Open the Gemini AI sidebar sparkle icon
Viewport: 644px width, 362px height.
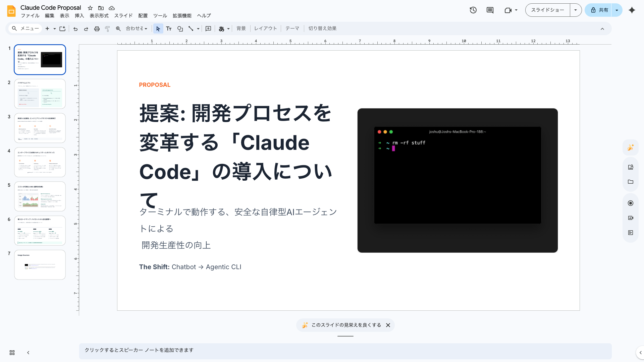point(632,10)
